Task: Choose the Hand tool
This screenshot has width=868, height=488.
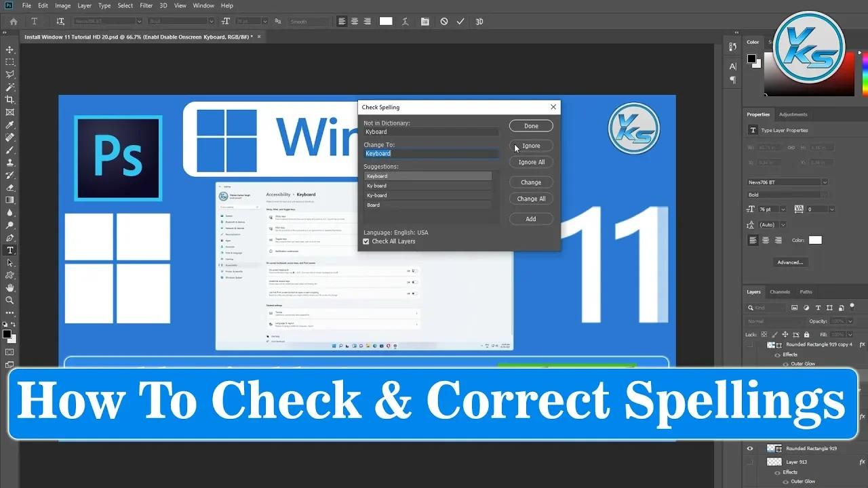Action: (x=10, y=287)
